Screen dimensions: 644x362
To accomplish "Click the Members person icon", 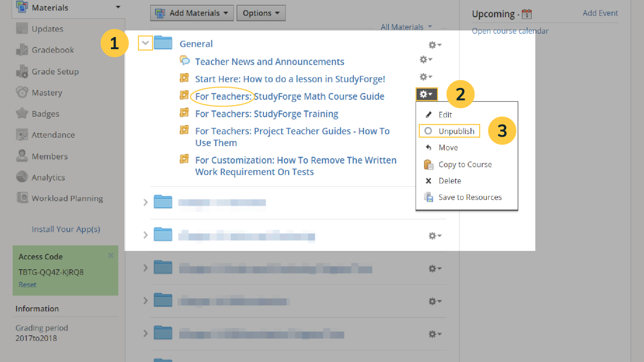I will [22, 156].
